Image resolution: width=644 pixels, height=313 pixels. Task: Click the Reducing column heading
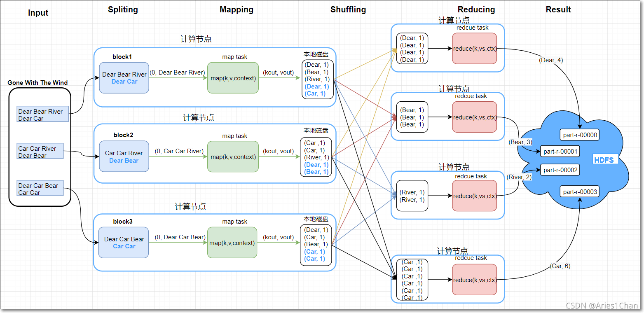click(x=476, y=9)
